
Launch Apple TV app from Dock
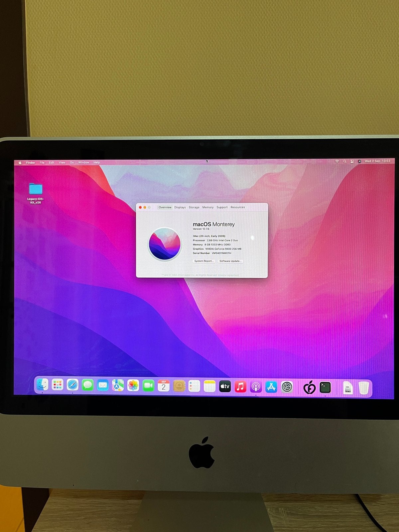pos(225,386)
